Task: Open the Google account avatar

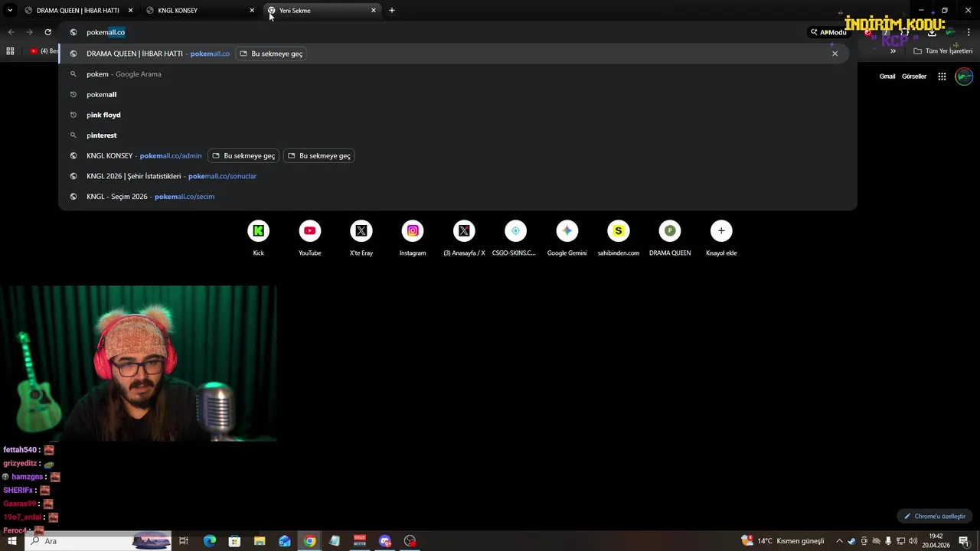Action: [964, 77]
